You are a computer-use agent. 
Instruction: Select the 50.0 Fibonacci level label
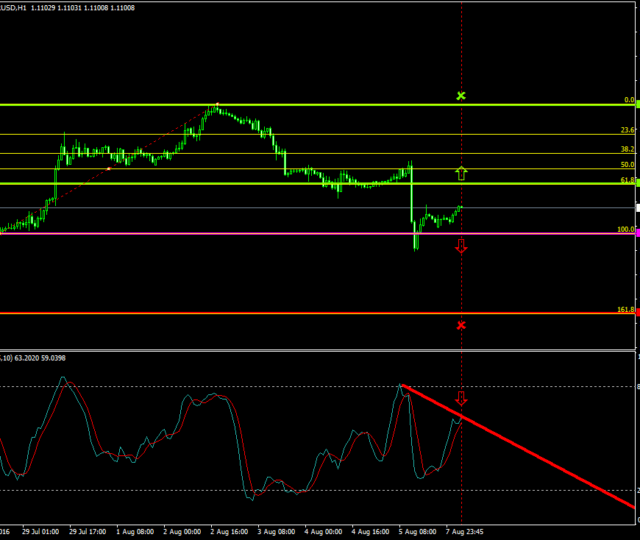pos(627,165)
